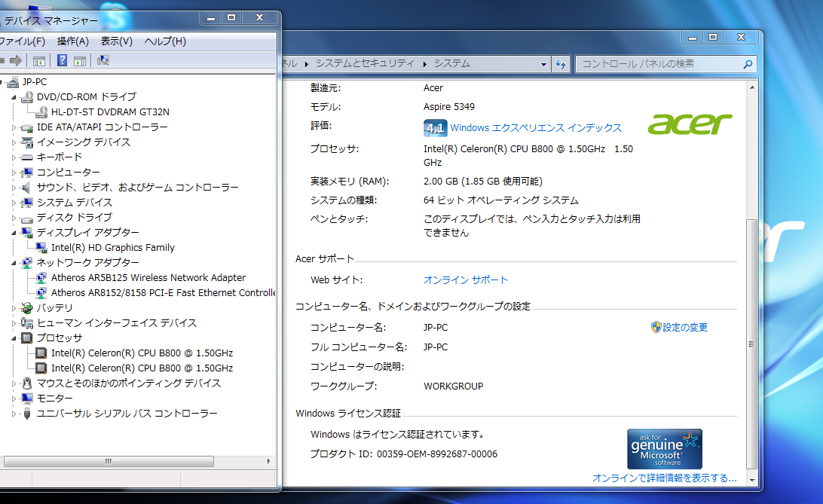823x504 pixels.
Task: Select the システム デバイス category icon
Action: pyautogui.click(x=27, y=203)
